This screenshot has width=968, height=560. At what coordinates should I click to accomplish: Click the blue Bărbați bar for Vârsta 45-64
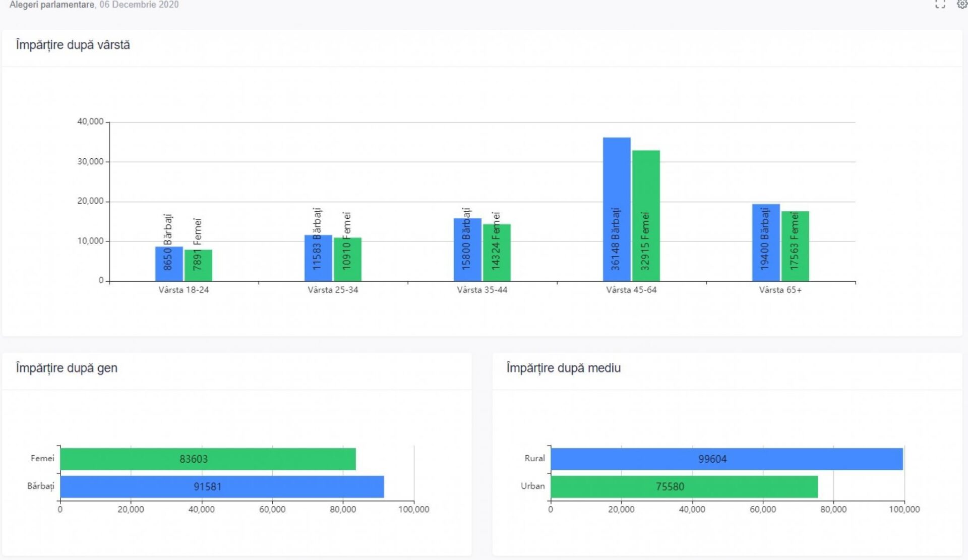(x=616, y=209)
